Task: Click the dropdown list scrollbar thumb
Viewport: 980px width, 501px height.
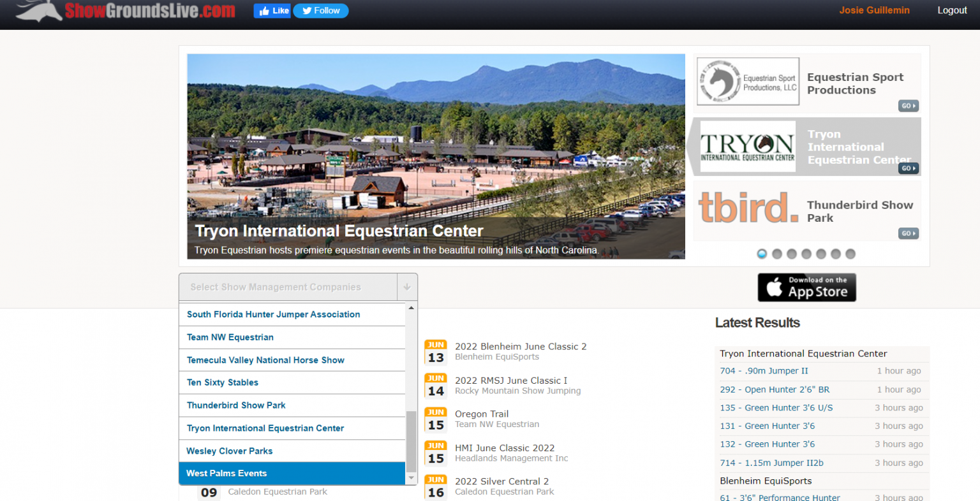Action: tap(412, 441)
